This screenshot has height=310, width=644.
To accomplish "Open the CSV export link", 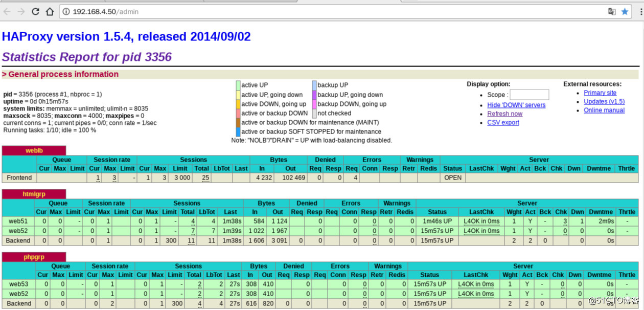I will (x=503, y=122).
